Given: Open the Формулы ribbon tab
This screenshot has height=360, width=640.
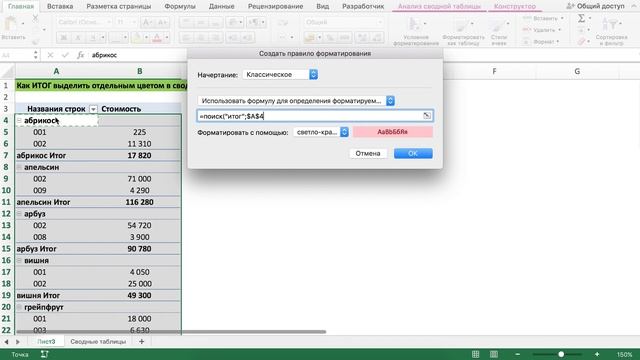Looking at the screenshot, I should tap(180, 6).
